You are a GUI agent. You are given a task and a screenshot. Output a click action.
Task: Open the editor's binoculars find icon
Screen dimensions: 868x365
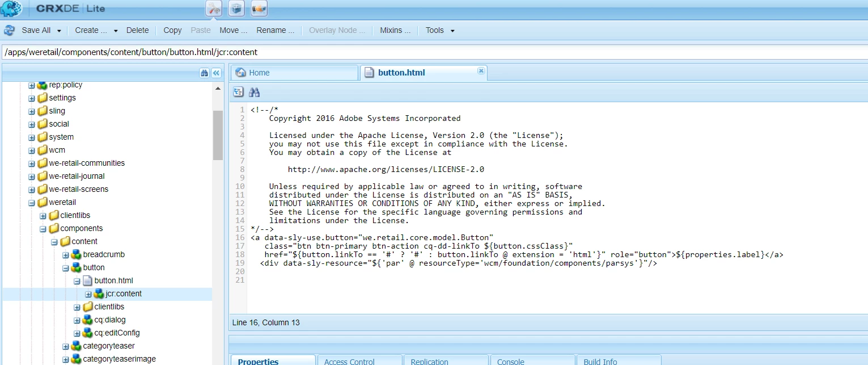pos(254,92)
